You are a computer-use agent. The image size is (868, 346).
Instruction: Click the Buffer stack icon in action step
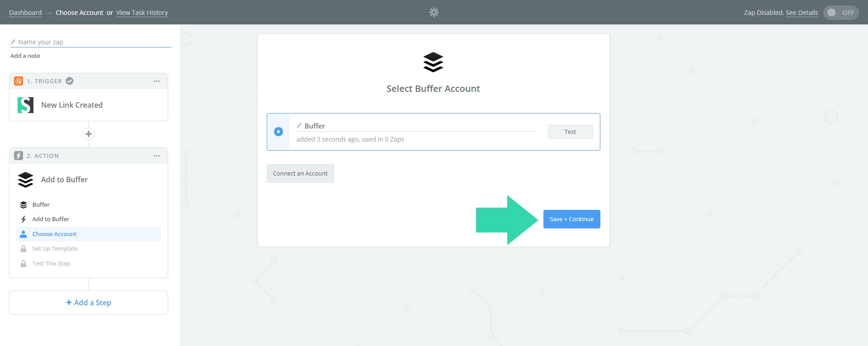(x=25, y=180)
